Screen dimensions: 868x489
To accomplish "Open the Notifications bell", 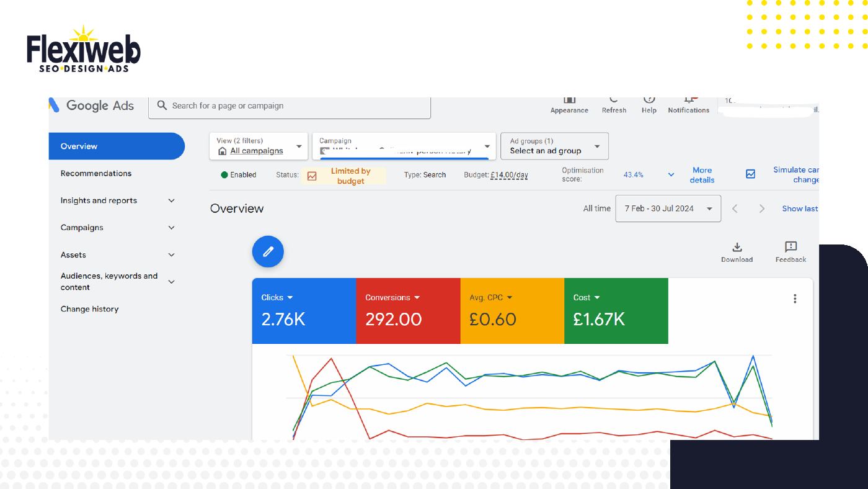I will pos(689,100).
